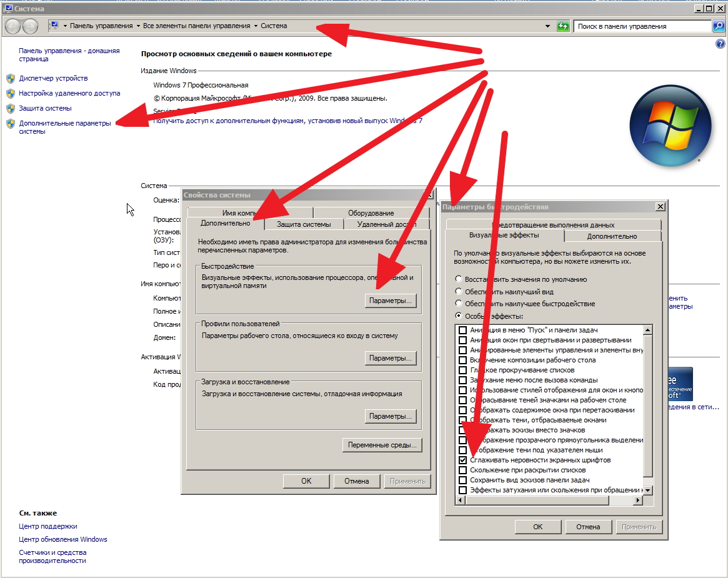This screenshot has height=578, width=728.
Task: Switch to Дополнительно tab in Свойства системы
Action: pos(225,223)
